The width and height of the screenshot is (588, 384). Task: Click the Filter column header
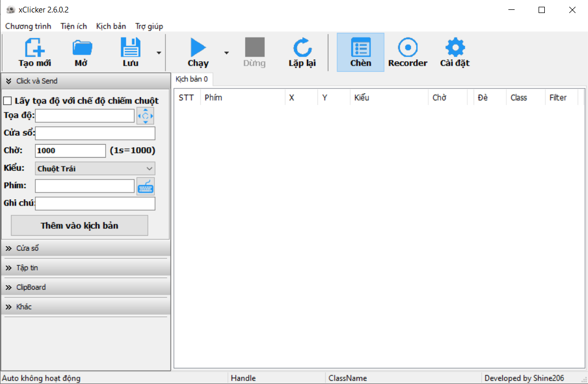(561, 98)
